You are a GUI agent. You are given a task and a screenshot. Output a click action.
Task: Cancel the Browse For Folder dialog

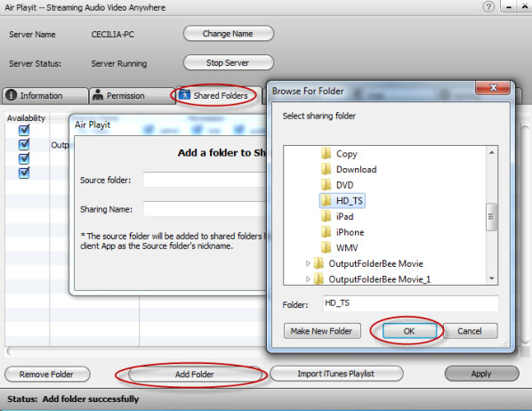point(471,331)
